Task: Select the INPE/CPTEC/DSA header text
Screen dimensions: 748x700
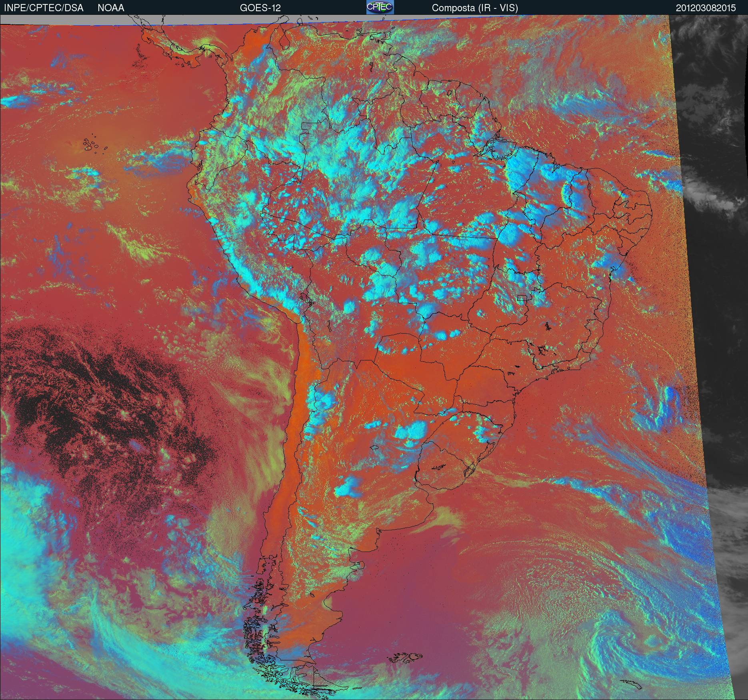Action: click(x=44, y=8)
